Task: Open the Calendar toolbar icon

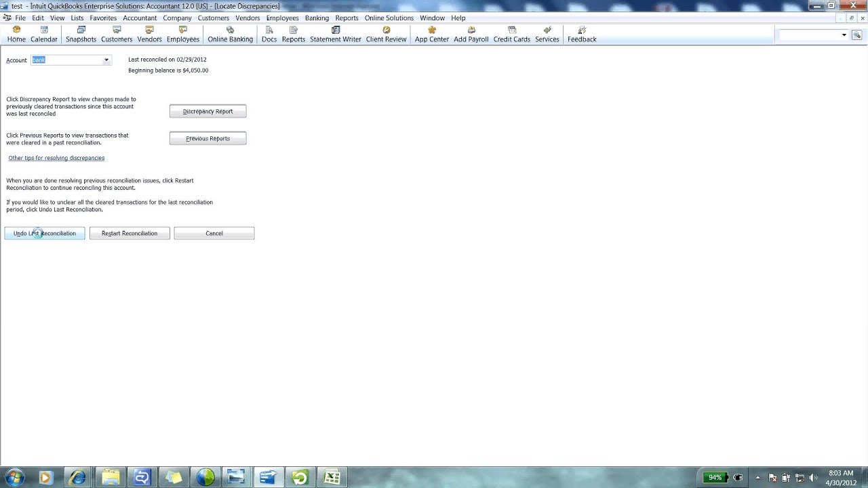Action: 44,35
